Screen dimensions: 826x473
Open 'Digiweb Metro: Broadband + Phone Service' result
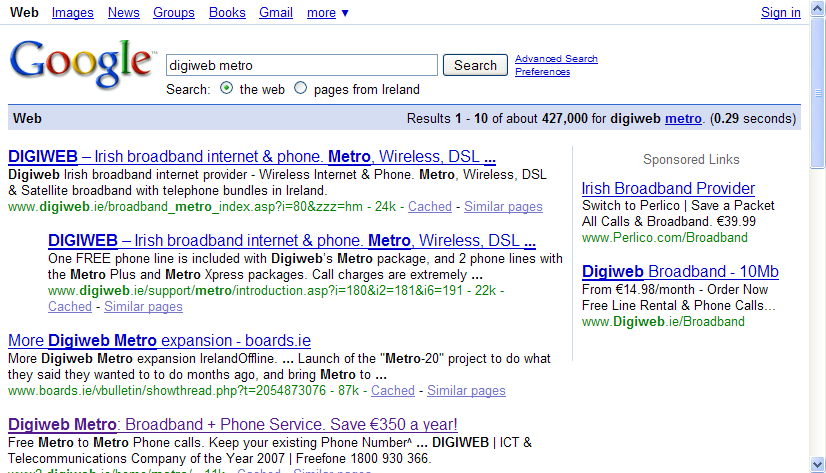tap(233, 424)
